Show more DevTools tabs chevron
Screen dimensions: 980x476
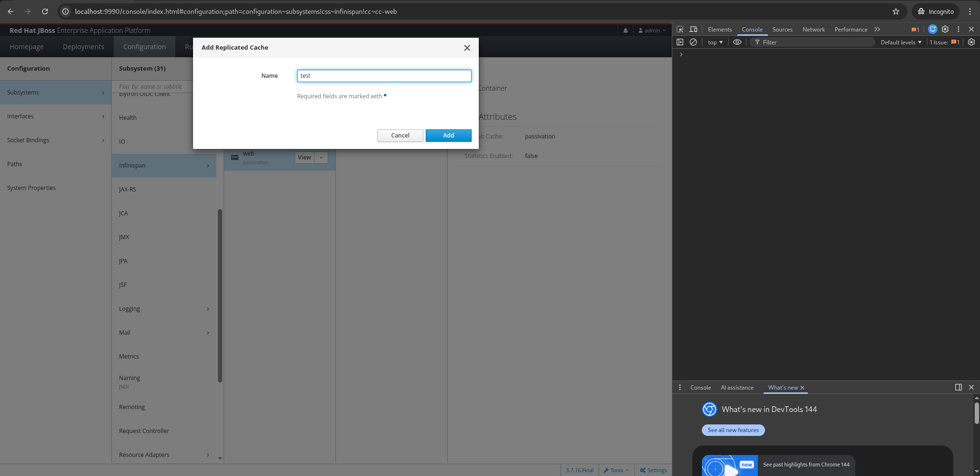point(877,29)
